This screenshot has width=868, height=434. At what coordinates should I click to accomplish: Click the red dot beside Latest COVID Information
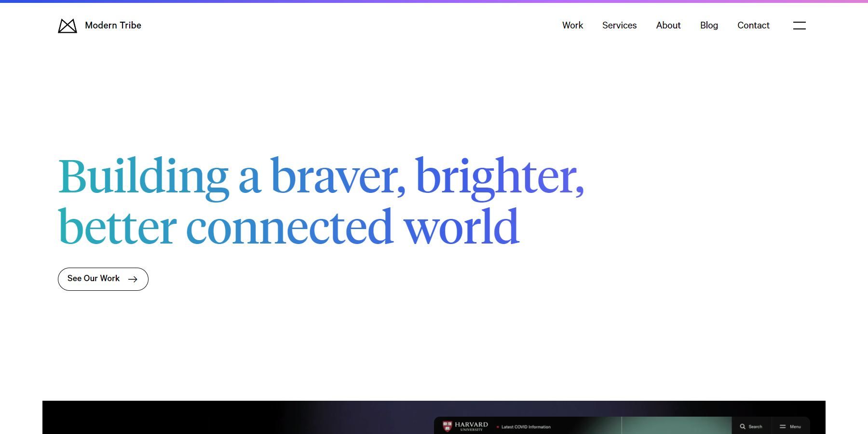(498, 426)
